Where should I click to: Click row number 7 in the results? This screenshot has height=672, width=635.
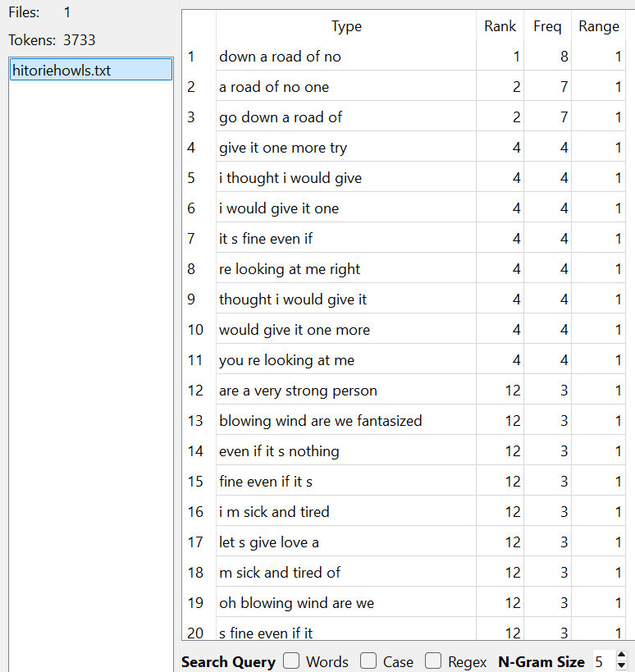191,239
